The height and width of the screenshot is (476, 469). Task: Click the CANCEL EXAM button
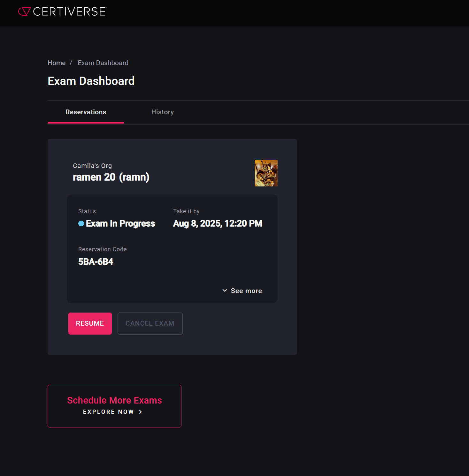pyautogui.click(x=150, y=323)
